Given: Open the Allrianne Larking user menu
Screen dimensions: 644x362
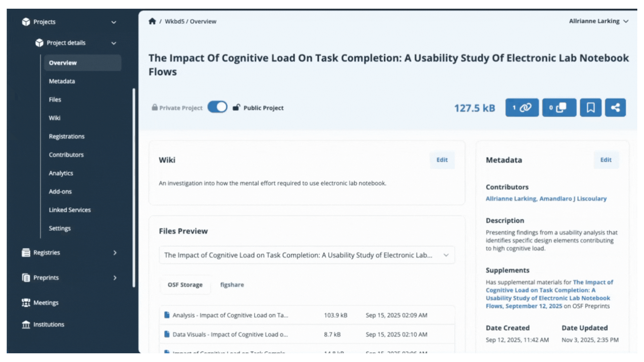Looking at the screenshot, I should 598,21.
